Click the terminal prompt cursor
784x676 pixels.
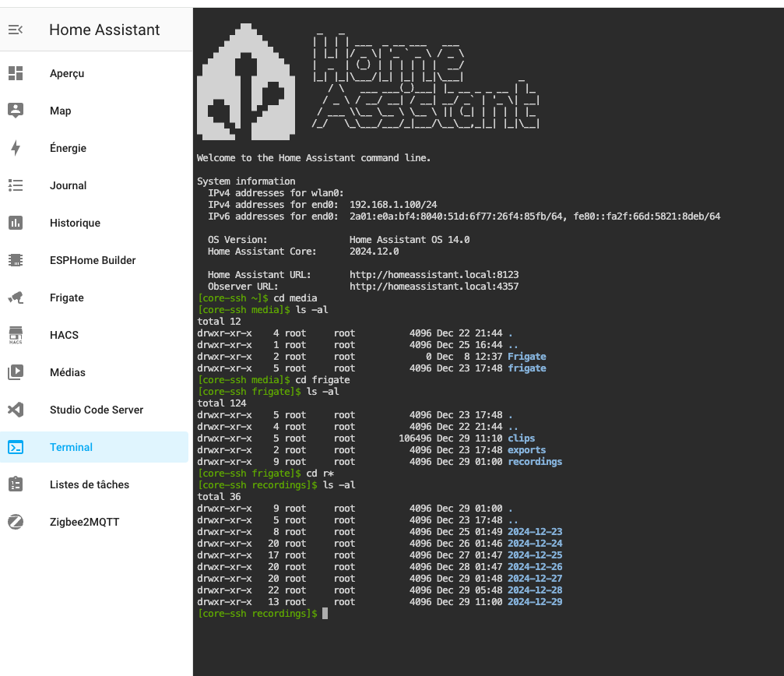pos(325,614)
